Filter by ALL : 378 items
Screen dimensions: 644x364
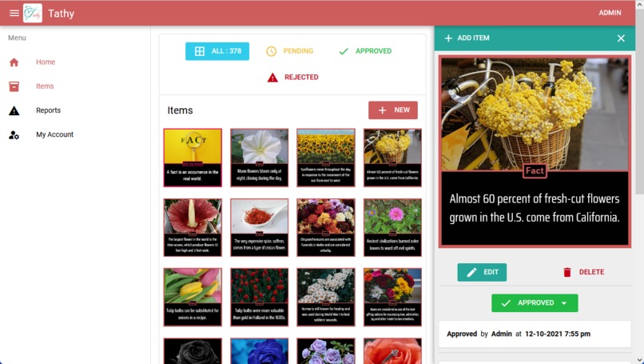point(217,51)
